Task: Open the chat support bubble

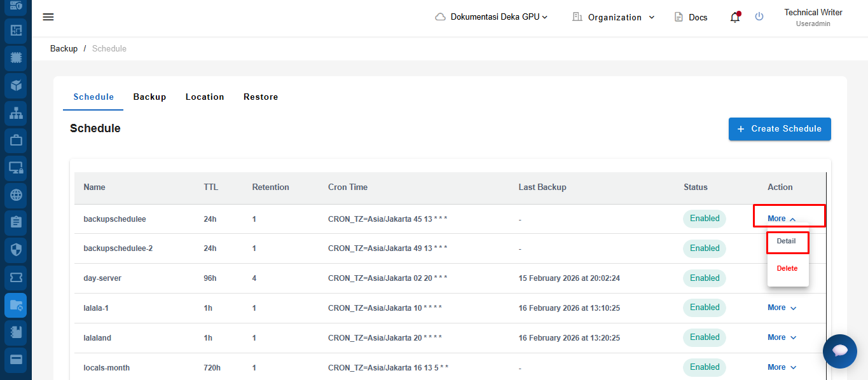Action: pyautogui.click(x=840, y=350)
